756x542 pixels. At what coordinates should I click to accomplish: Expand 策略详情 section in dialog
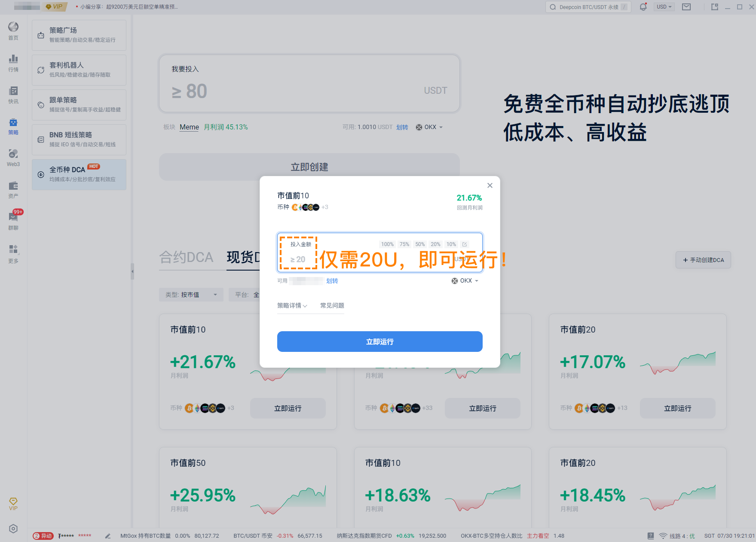click(x=292, y=306)
